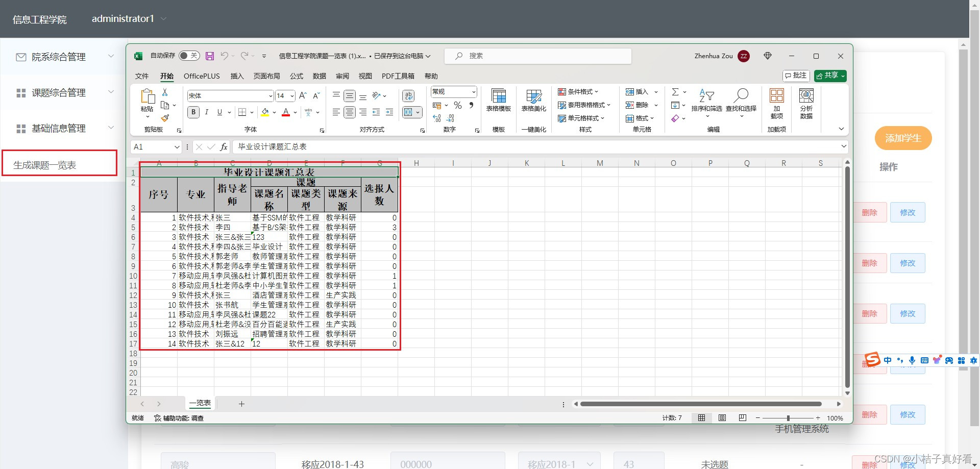This screenshot has width=980, height=469.
Task: Click the 批注 (Comments) button
Action: [x=796, y=76]
